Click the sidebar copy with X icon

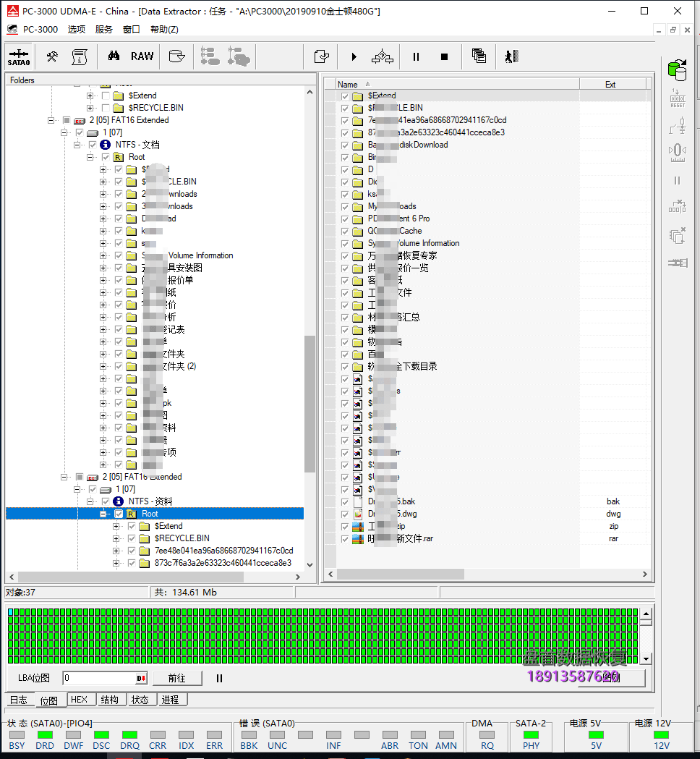[678, 235]
